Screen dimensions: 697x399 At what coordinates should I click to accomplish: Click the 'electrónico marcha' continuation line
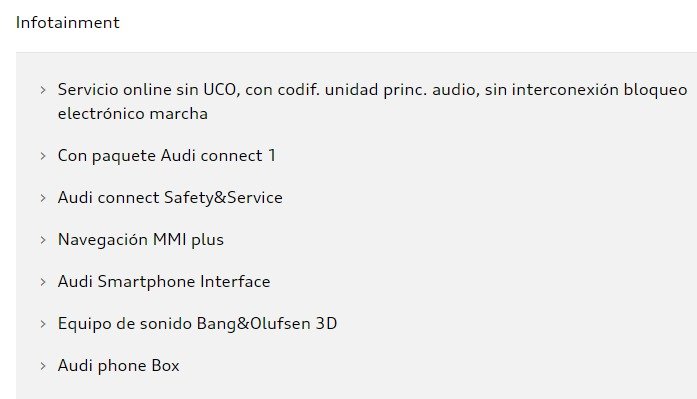tap(133, 114)
